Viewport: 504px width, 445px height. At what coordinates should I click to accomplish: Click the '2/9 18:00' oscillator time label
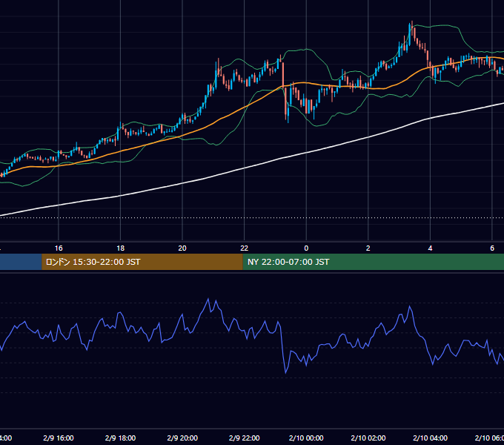pyautogui.click(x=120, y=438)
